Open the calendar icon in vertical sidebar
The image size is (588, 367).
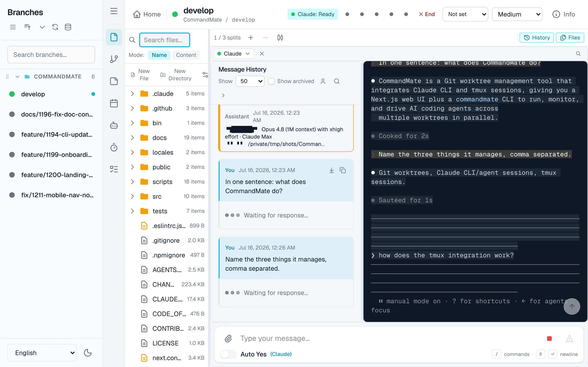114,103
